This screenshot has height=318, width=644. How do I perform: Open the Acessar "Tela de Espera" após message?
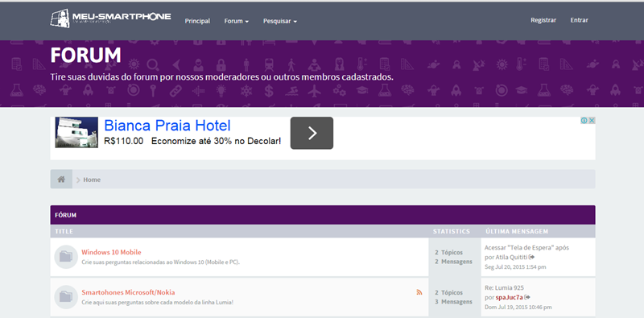527,248
